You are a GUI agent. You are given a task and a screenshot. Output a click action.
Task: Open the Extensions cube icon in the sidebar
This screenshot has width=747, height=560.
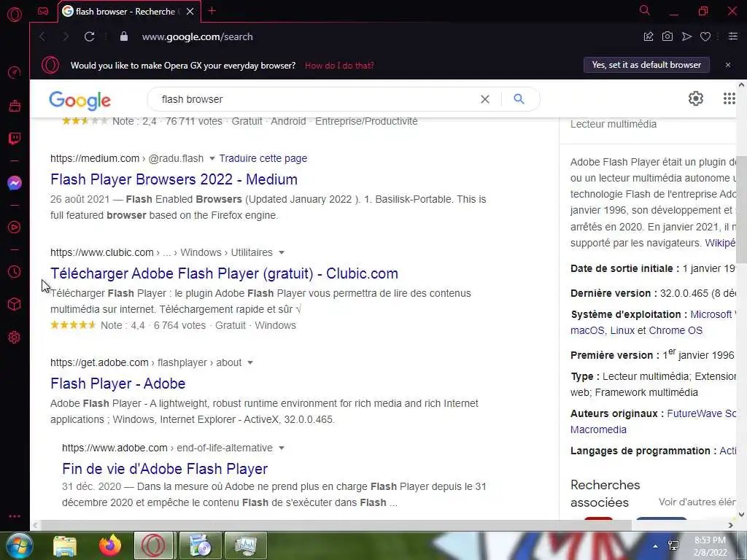[15, 304]
